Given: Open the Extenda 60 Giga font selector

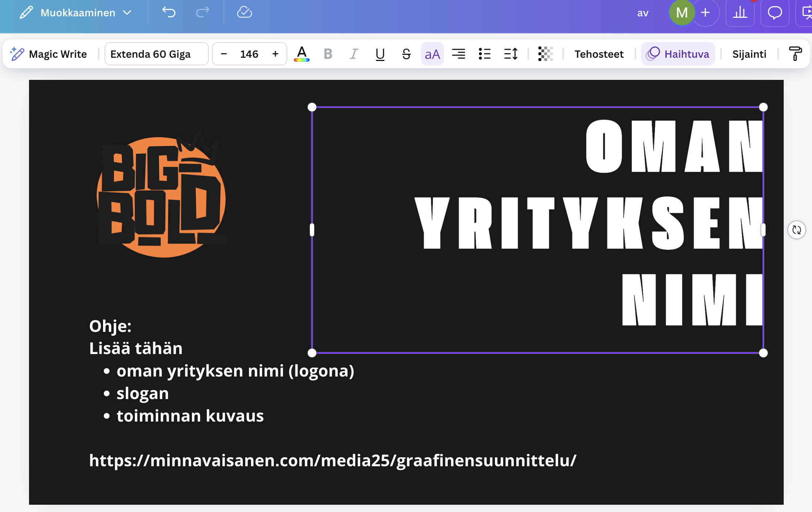Looking at the screenshot, I should (156, 54).
